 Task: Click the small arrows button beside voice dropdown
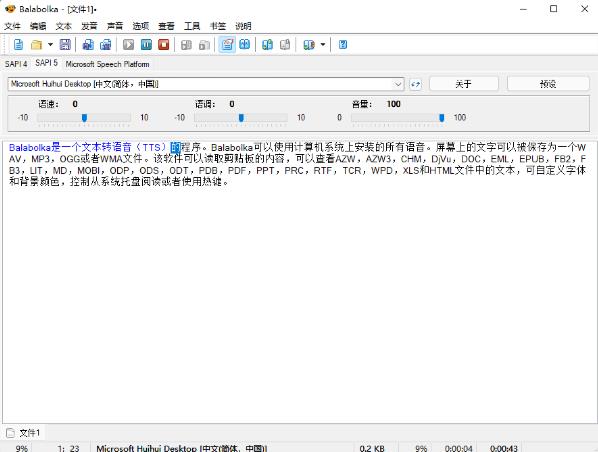point(415,84)
